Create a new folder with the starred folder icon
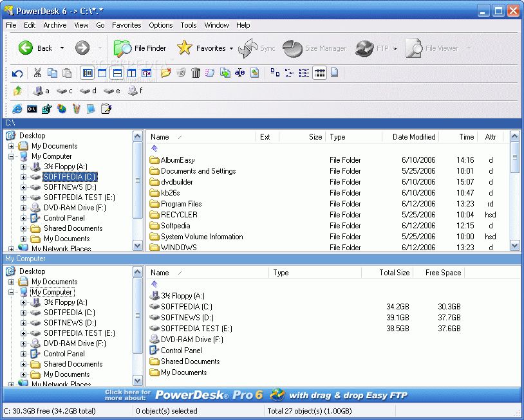Image resolution: width=524 pixels, height=420 pixels. point(165,73)
